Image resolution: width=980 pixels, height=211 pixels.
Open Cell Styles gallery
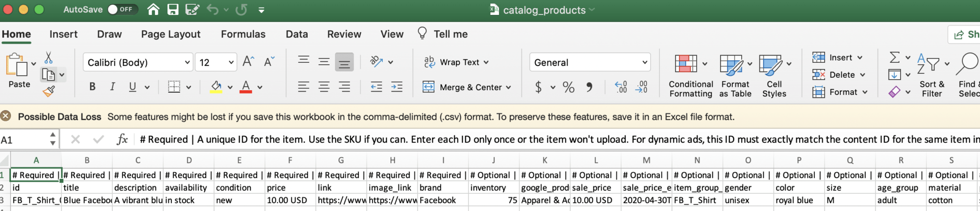point(774,76)
